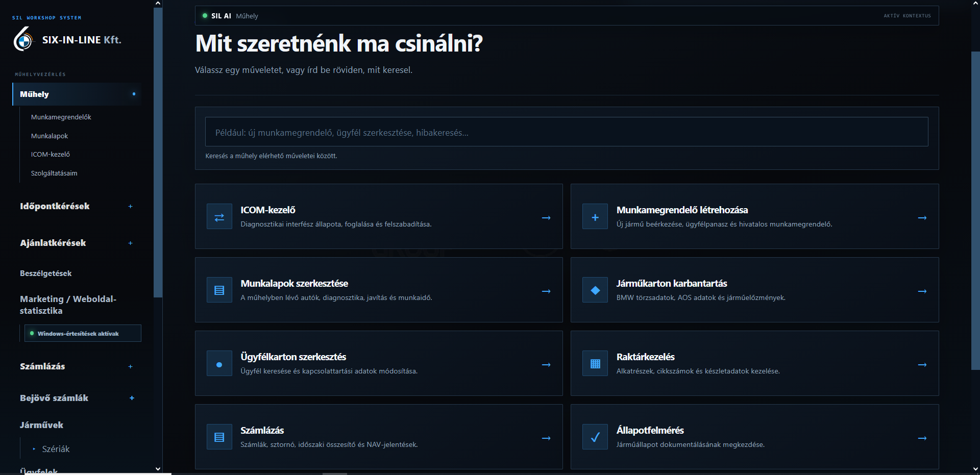Click the Windows-értesítések aktívak status badge
Viewport: 980px width, 475px height.
83,333
